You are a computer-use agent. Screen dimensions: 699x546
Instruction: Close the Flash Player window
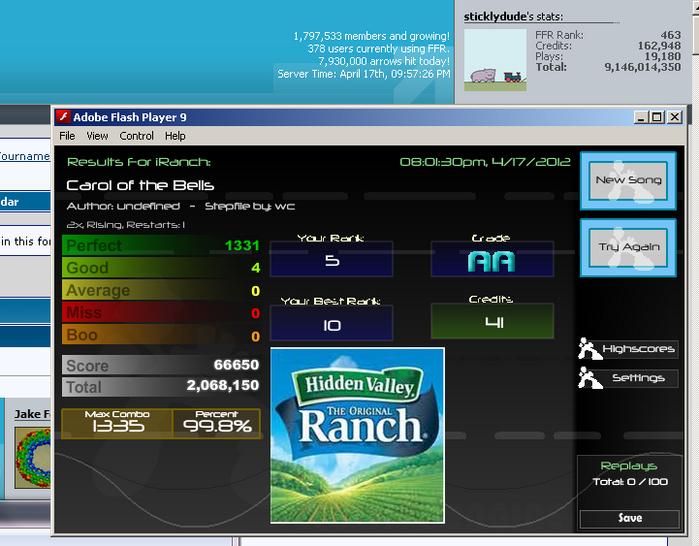click(x=675, y=117)
